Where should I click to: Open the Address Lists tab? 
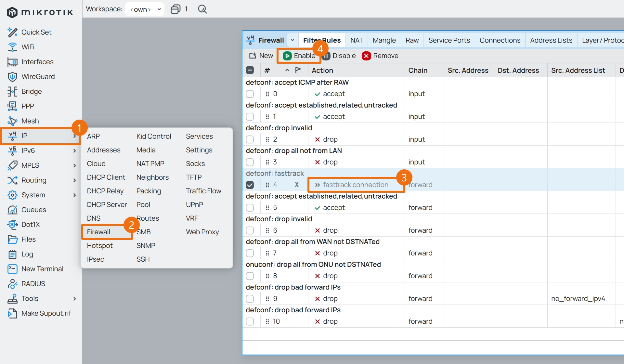[x=551, y=40]
